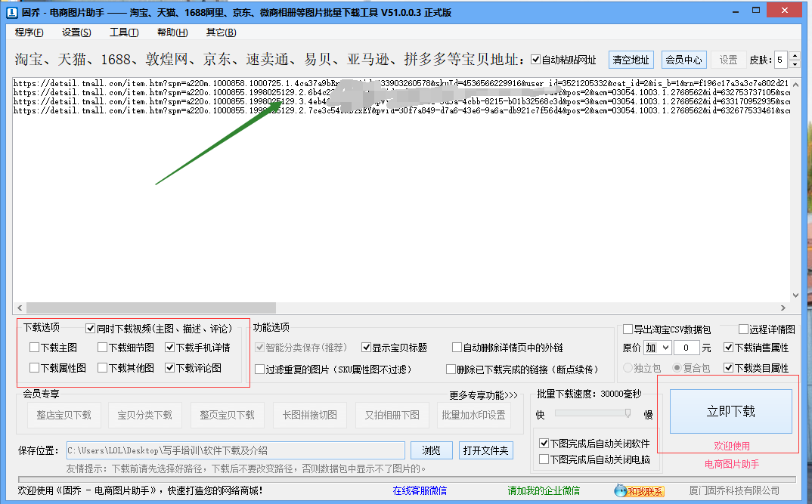
Task: Toggle 下载类目属性 checkbox
Action: point(728,367)
